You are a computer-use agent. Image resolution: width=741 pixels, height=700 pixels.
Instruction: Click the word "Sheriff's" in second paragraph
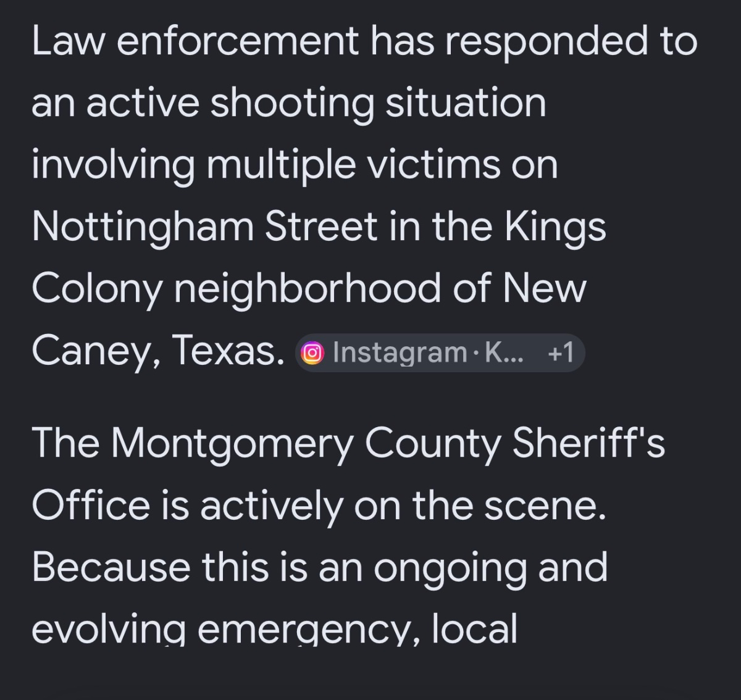coord(589,443)
